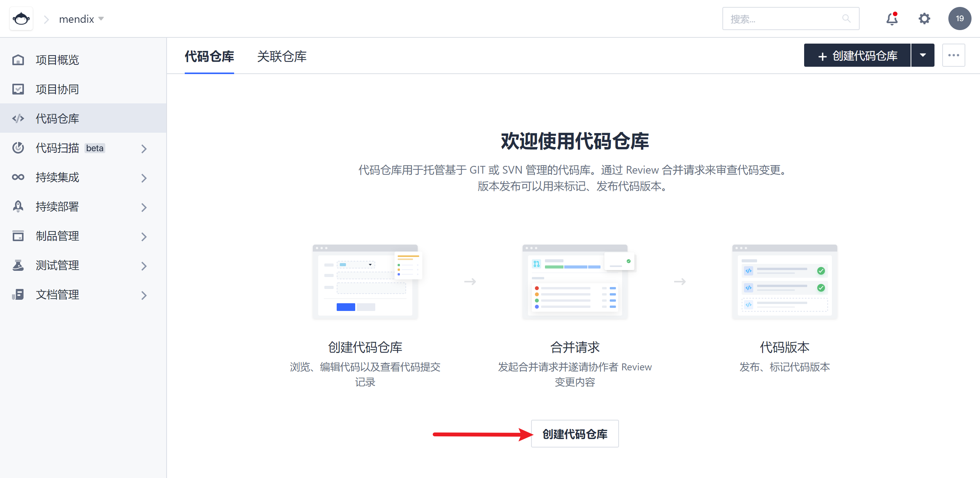
Task: Expand the 持续集成 submenu chevron
Action: (144, 178)
